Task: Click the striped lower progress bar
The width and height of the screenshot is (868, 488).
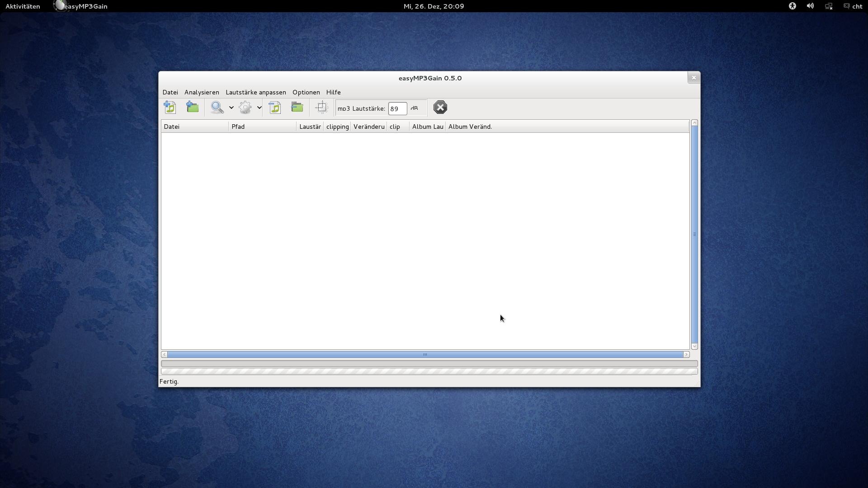Action: [429, 371]
